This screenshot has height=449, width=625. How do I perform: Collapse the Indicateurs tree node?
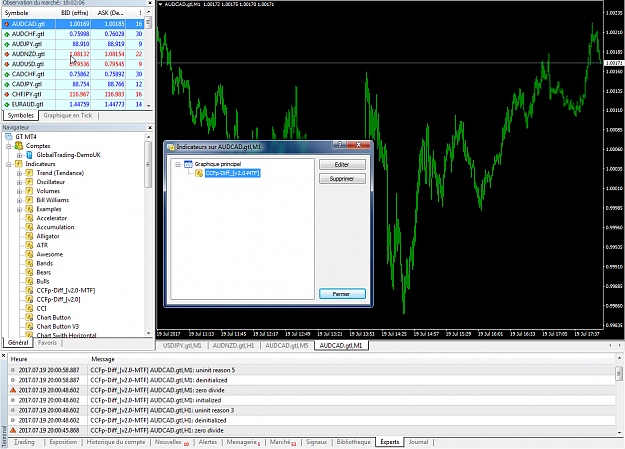tap(8, 164)
